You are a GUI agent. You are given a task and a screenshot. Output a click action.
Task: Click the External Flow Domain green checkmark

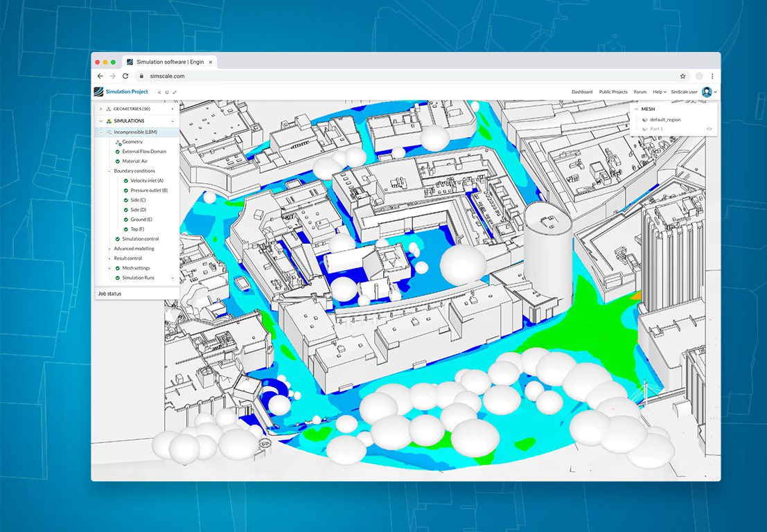(x=117, y=152)
